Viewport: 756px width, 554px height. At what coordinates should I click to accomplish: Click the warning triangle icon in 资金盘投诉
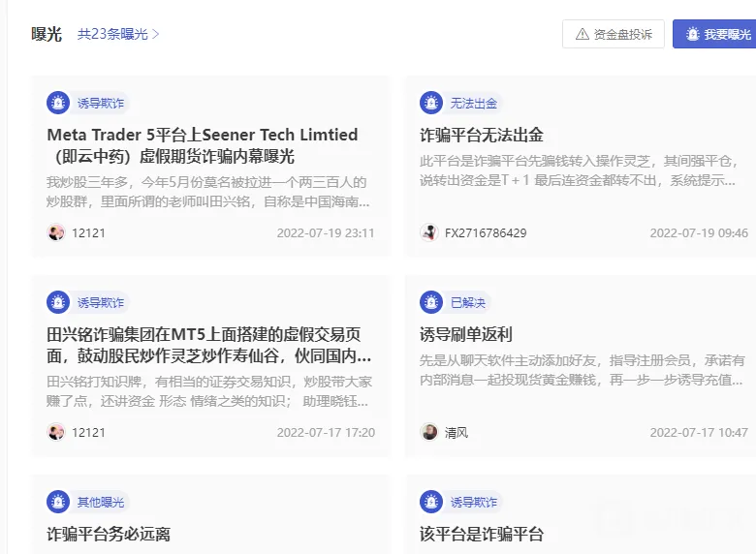(x=583, y=34)
